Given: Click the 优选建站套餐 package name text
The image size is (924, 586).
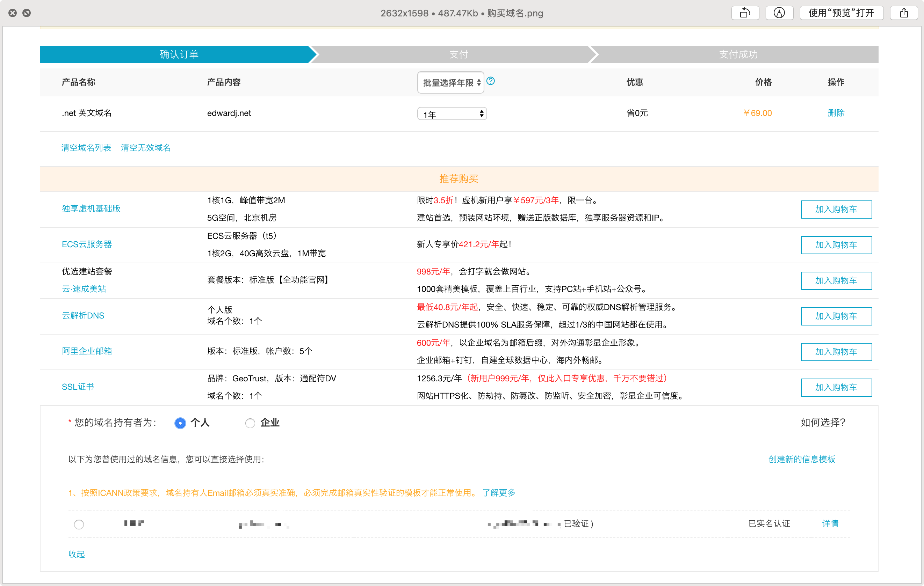Looking at the screenshot, I should coord(87,272).
